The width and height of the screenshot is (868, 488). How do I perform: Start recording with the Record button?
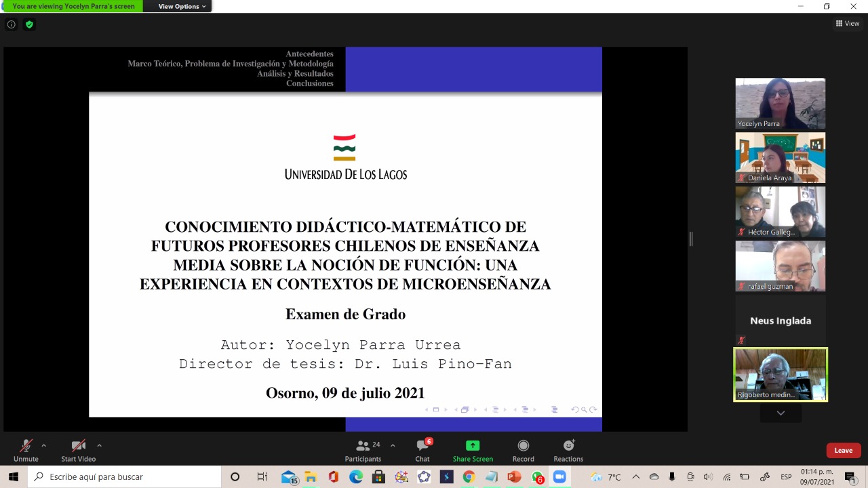pyautogui.click(x=523, y=451)
